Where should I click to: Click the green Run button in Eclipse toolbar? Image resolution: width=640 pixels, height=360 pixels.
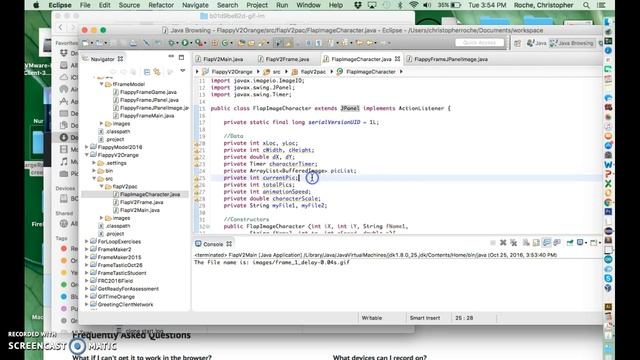point(185,42)
